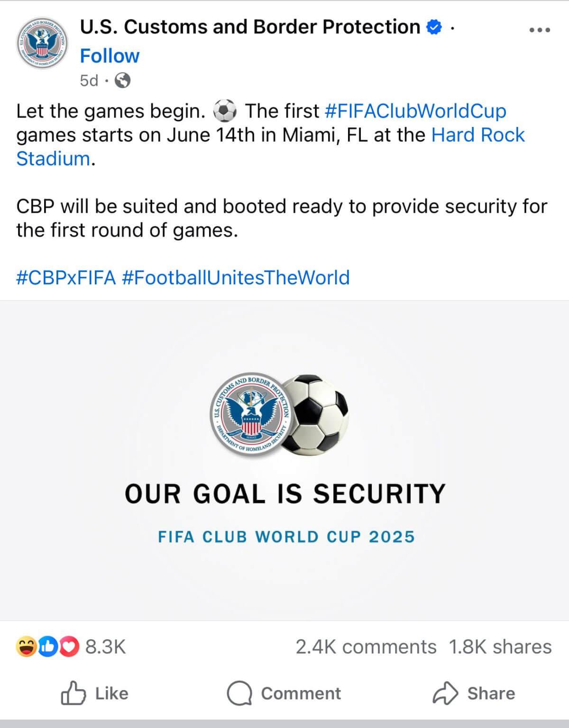569x728 pixels.
Task: Click the speech bubble Comment icon
Action: 239,694
